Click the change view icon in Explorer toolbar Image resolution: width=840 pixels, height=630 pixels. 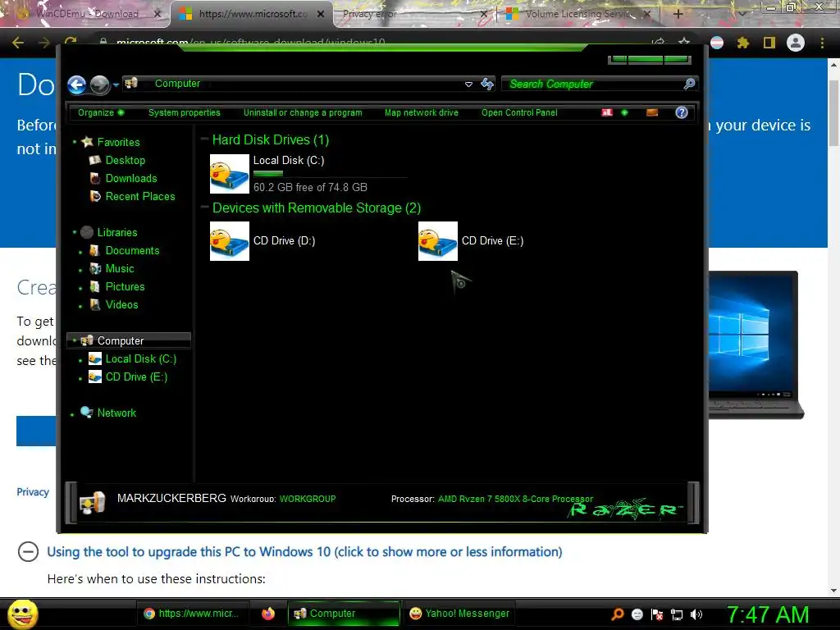607,112
